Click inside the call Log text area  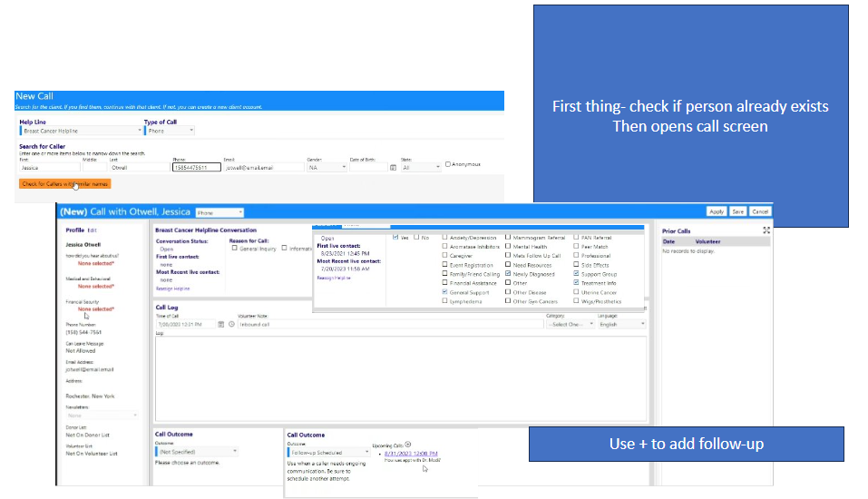401,379
